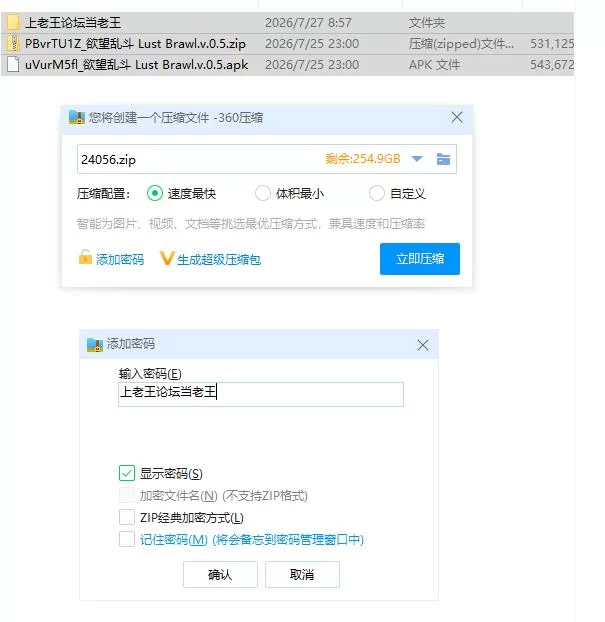Confirm password with 确认 button
The height and width of the screenshot is (622, 605).
click(x=220, y=574)
